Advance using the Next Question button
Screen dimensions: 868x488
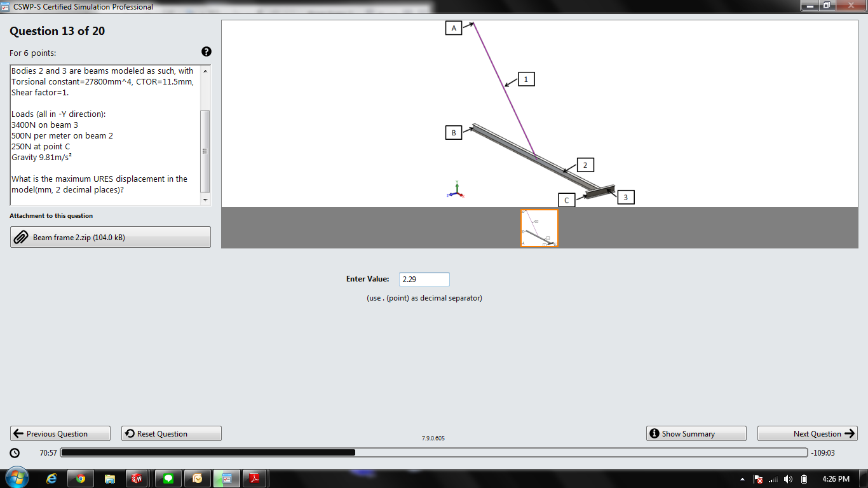(807, 433)
